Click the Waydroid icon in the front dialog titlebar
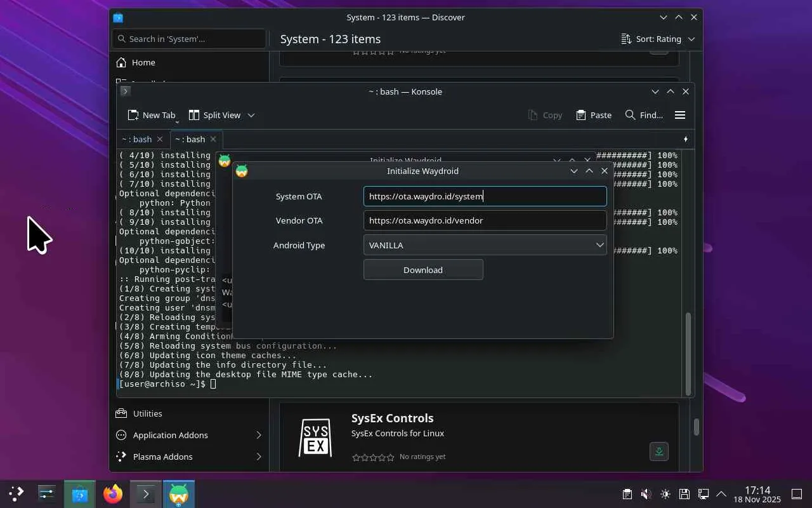Image resolution: width=812 pixels, height=508 pixels. (x=242, y=171)
